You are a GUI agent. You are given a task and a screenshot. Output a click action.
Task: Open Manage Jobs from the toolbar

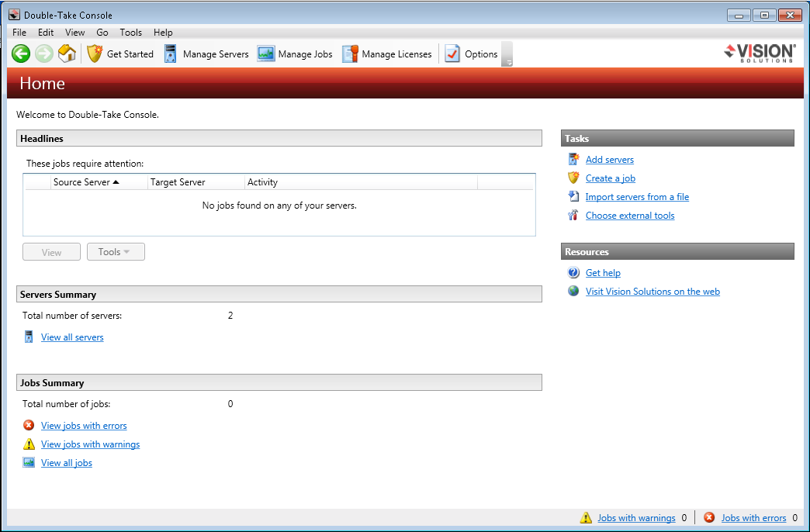pos(295,54)
